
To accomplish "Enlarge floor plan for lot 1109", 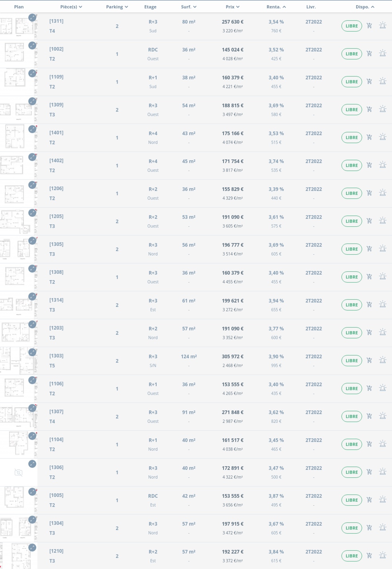I will pyautogui.click(x=32, y=73).
